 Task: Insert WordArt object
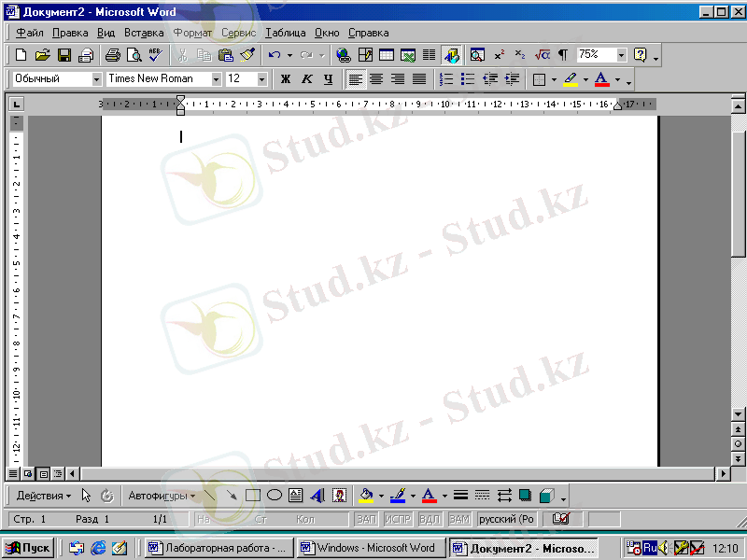point(317,496)
